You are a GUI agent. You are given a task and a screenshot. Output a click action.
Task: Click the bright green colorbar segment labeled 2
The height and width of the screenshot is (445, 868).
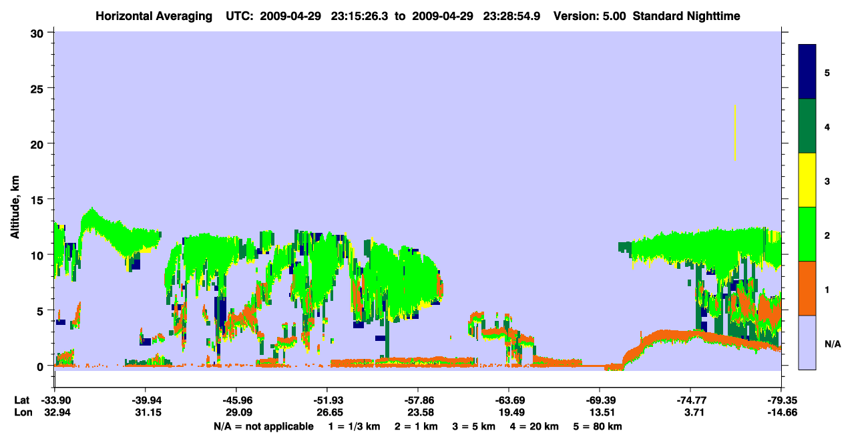click(x=807, y=234)
